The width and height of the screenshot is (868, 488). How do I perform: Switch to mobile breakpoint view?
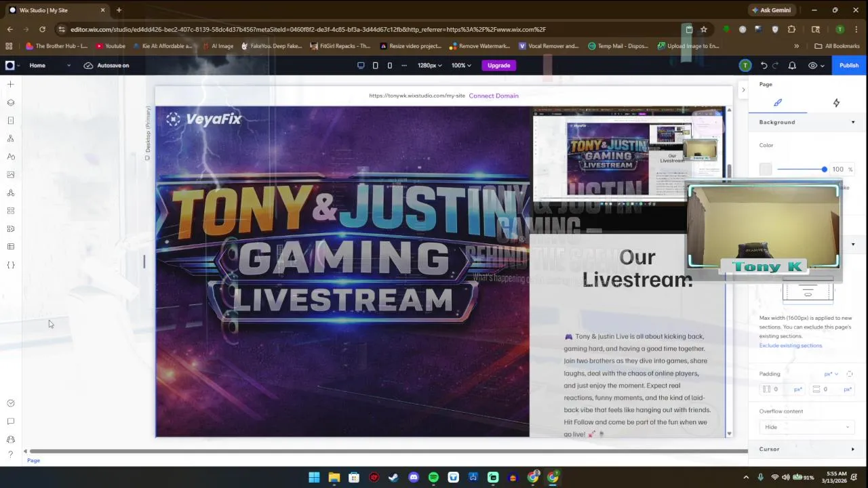point(389,65)
